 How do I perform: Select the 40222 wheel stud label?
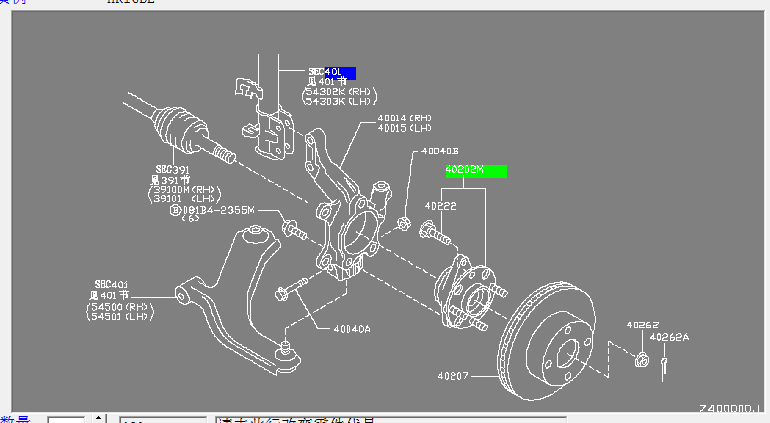(x=440, y=206)
